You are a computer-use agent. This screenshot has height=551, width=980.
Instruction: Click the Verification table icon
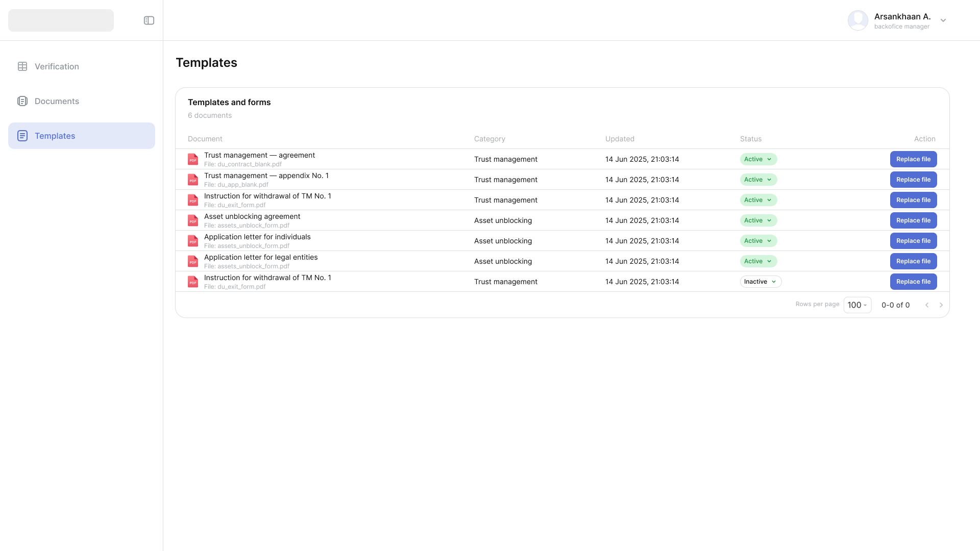click(22, 66)
